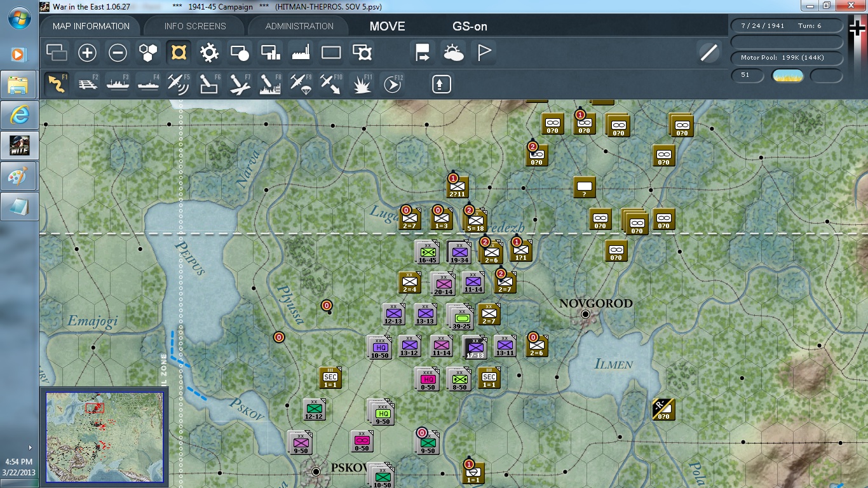Select the 16-45 green unit counter
Viewport: 868px width, 488px height.
tap(426, 253)
